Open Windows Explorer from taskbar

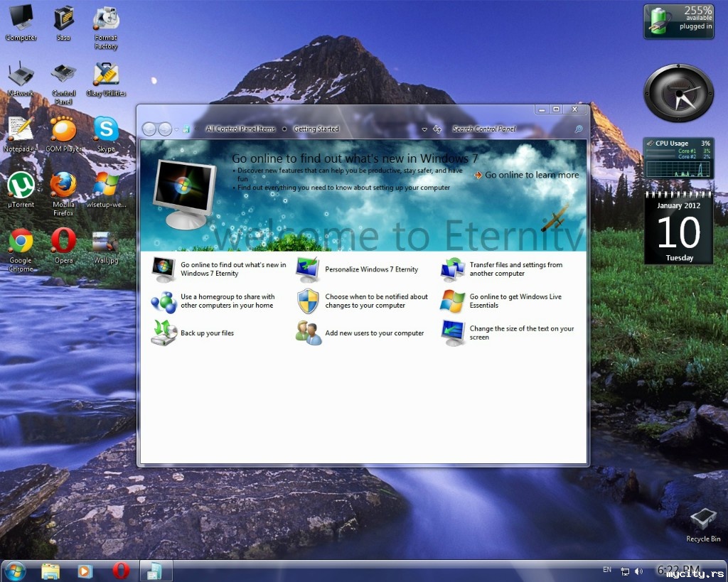point(50,571)
